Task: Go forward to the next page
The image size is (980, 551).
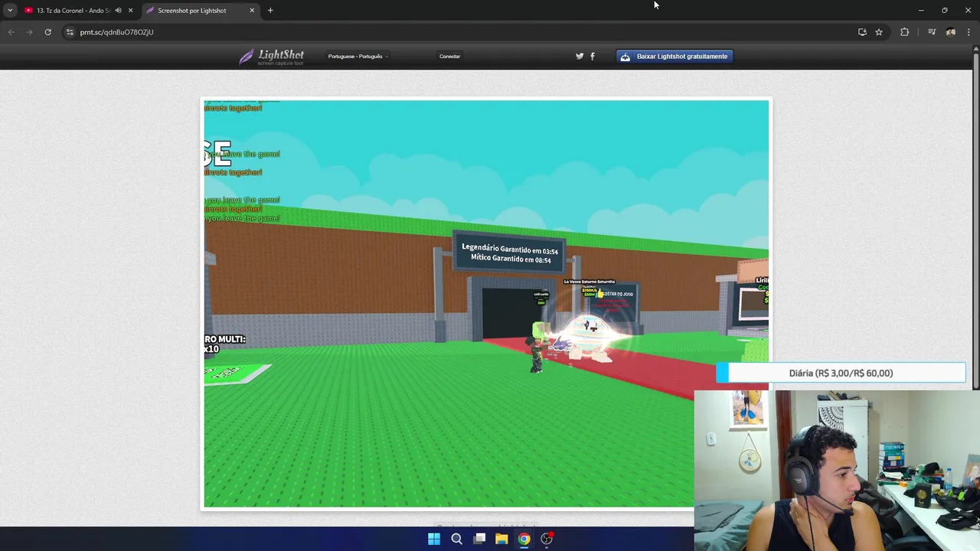Action: click(29, 32)
